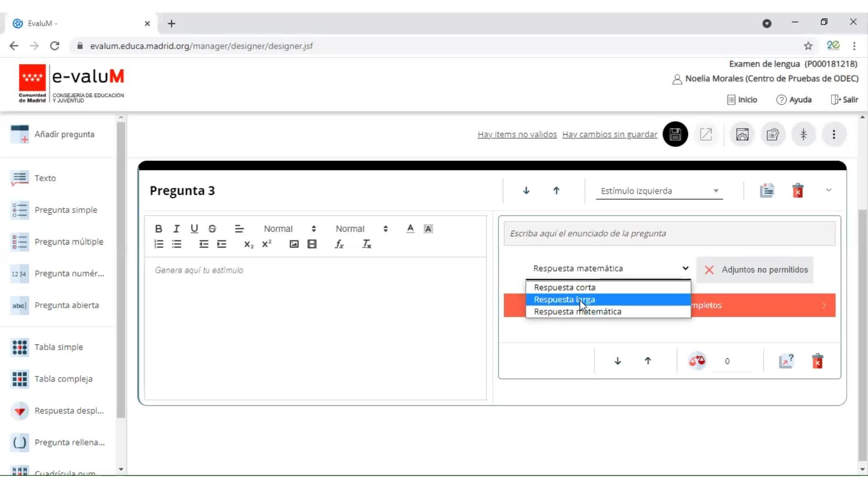
Task: Insert formula using the fx icon
Action: [339, 244]
